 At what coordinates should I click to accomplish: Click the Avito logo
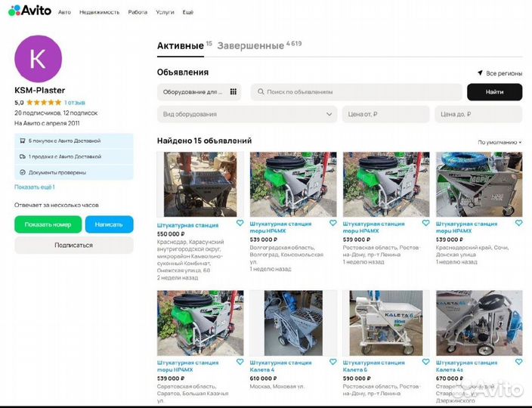30,11
